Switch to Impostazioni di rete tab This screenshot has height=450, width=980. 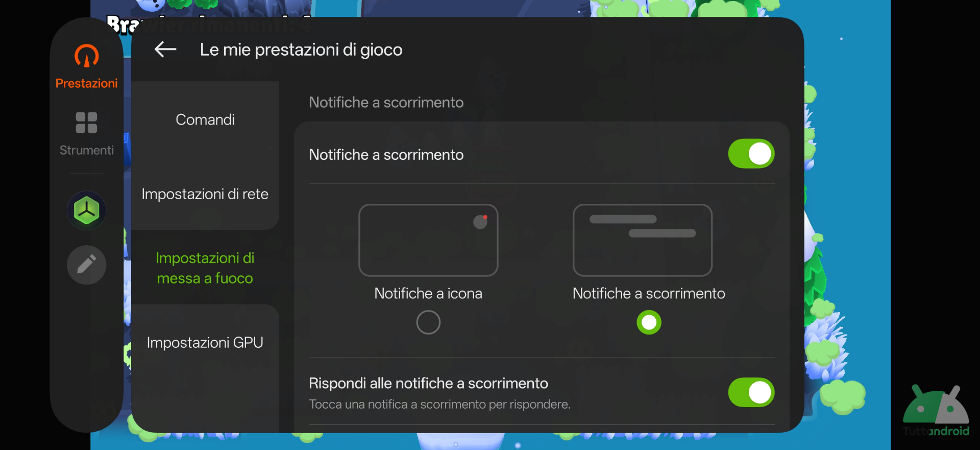click(205, 194)
